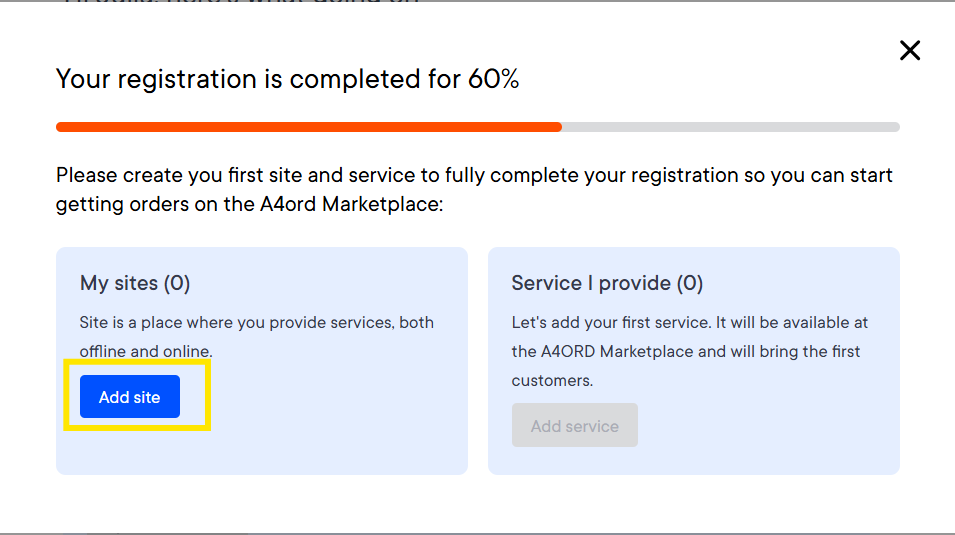Click 'getting orders on the' text line
Viewport: 955px width, 535px height.
[x=156, y=204]
